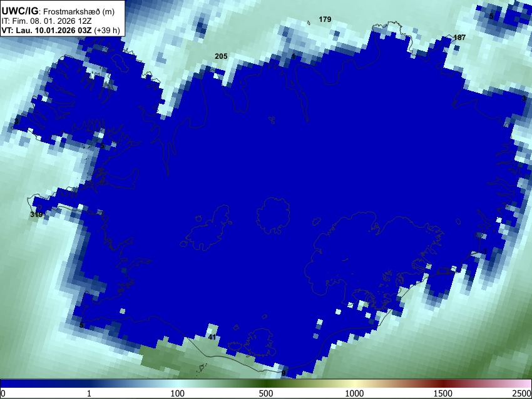Click the '(+39 h)' forecast offset text
This screenshot has height=399, width=532.
point(107,30)
